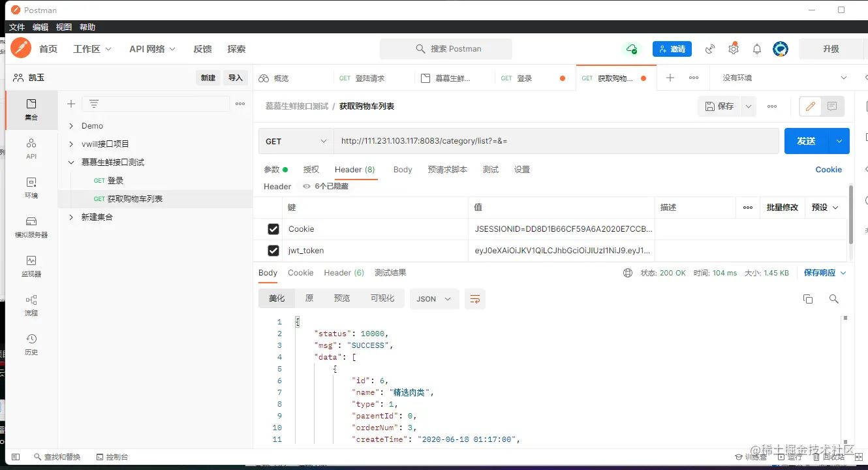The height and width of the screenshot is (470, 868).
Task: Select the 集合 sidebar icon
Action: point(31,110)
